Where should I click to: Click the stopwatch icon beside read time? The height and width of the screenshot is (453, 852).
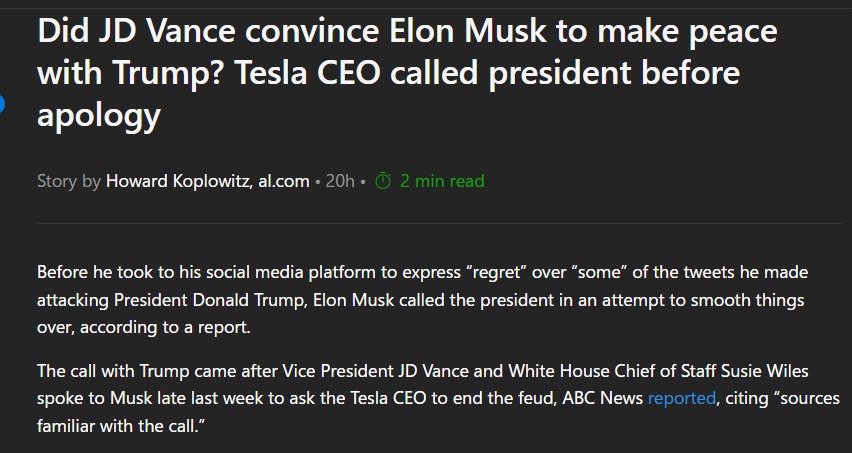[383, 181]
